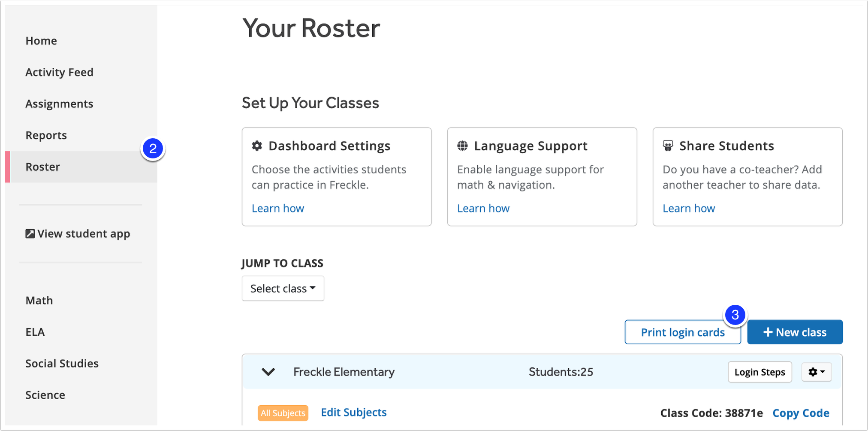Image resolution: width=868 pixels, height=431 pixels.
Task: Open the Social Studies subject
Action: [62, 364]
